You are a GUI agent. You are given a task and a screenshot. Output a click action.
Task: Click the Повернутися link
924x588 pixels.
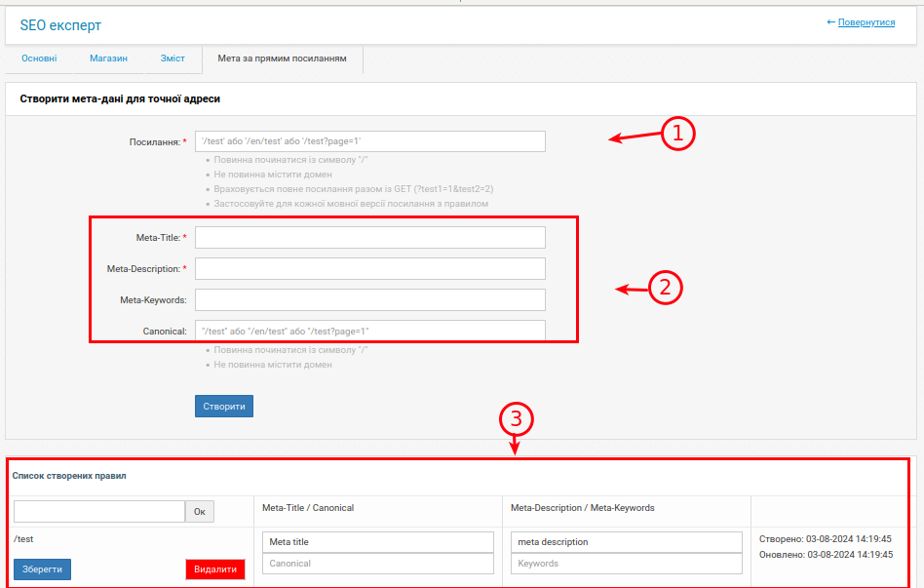866,22
